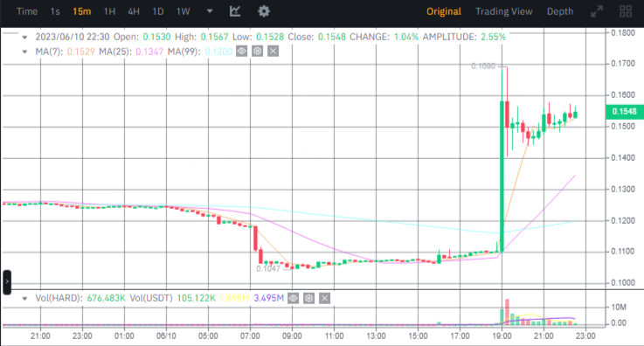Collapse the MA legend row arrow

pos(24,52)
